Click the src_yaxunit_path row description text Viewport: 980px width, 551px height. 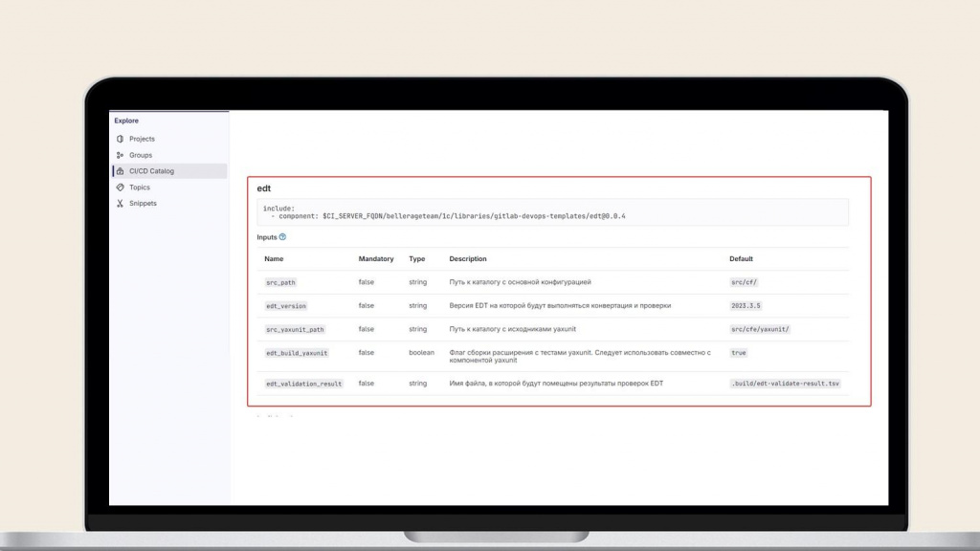(513, 329)
